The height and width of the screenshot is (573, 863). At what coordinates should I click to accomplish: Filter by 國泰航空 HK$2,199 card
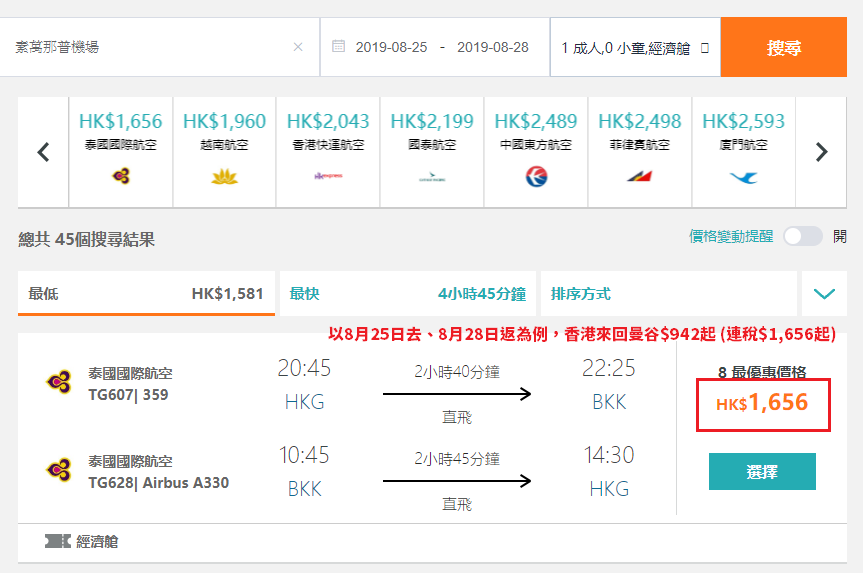tap(432, 152)
